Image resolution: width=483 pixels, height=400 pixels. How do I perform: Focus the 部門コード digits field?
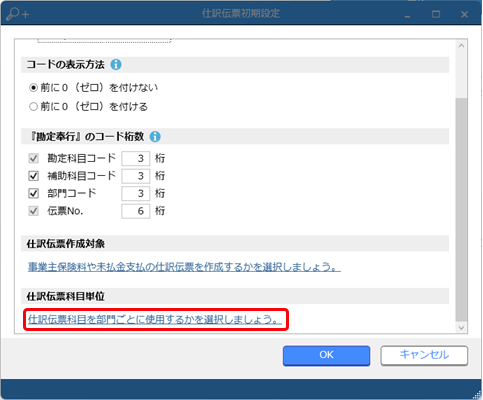tap(136, 193)
